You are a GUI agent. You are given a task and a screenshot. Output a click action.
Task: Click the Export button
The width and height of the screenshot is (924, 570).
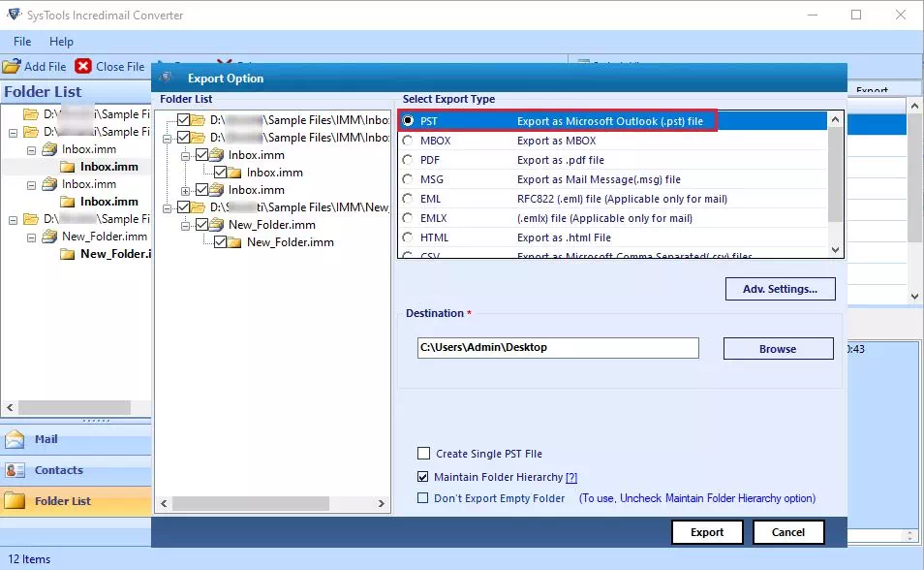click(707, 532)
